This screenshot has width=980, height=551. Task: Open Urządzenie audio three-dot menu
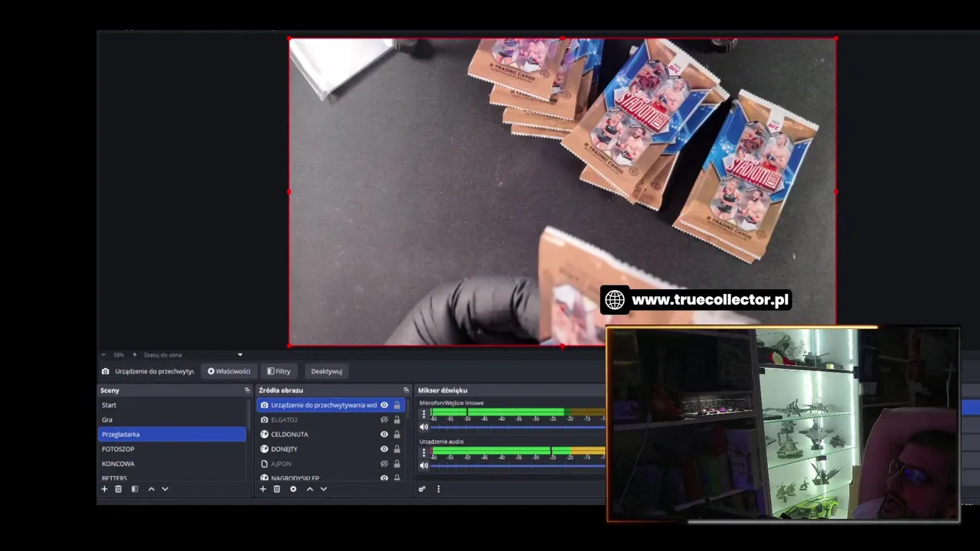[x=423, y=452]
